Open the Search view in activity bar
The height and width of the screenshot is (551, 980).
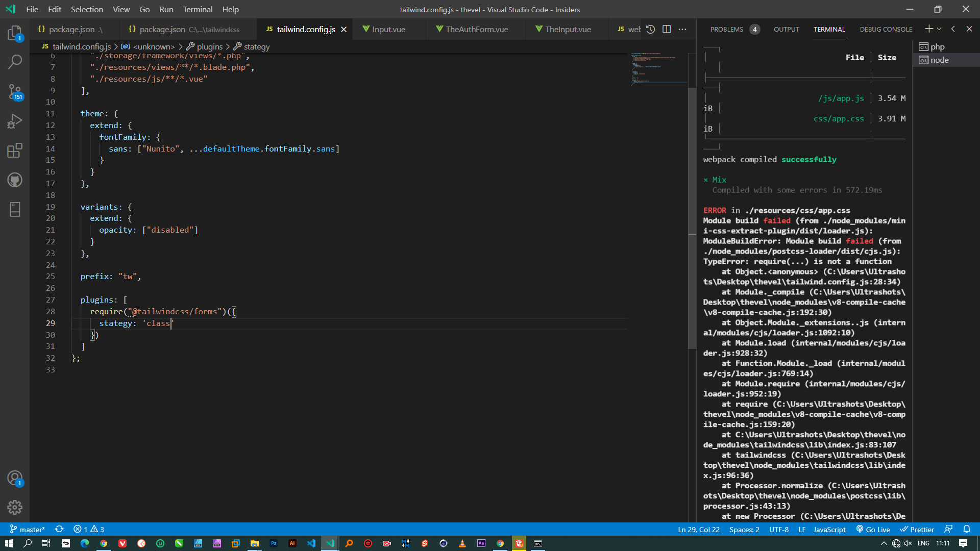[x=15, y=62]
